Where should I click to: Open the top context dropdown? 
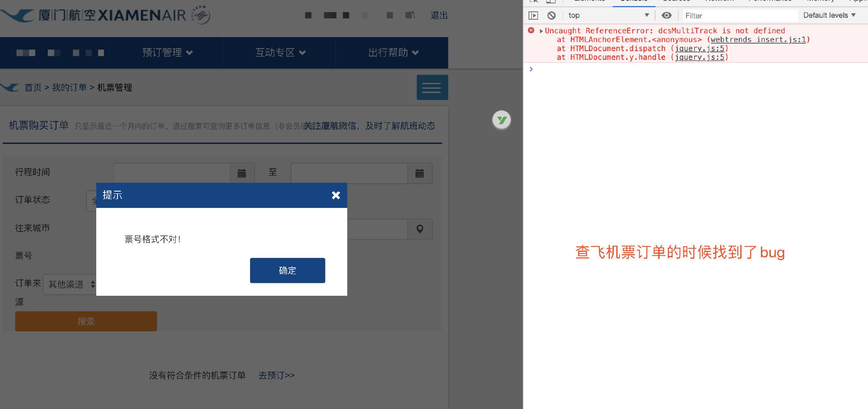tap(608, 16)
